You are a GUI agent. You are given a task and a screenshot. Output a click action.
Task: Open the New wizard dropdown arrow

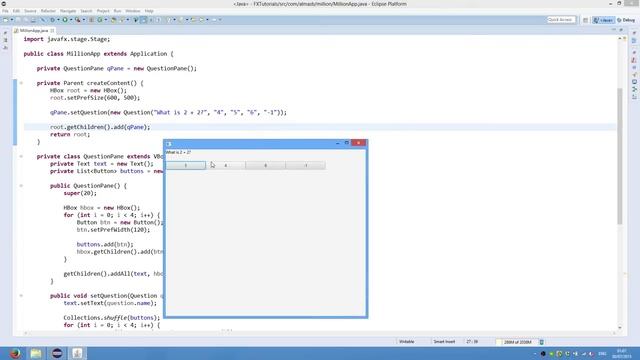11,20
